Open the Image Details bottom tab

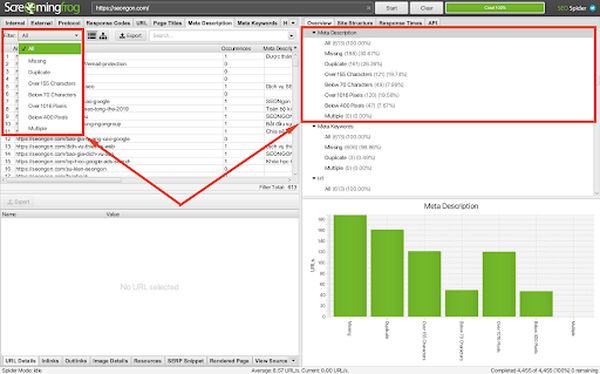(110, 361)
